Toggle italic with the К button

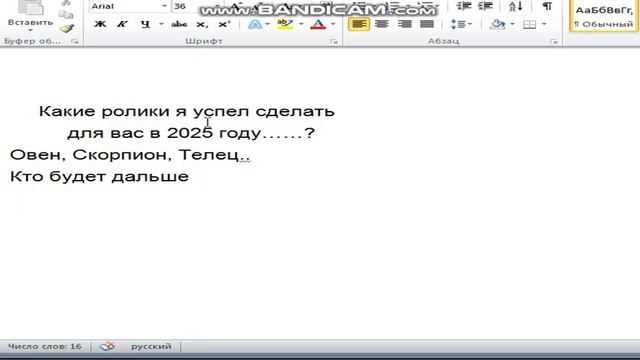pyautogui.click(x=122, y=24)
